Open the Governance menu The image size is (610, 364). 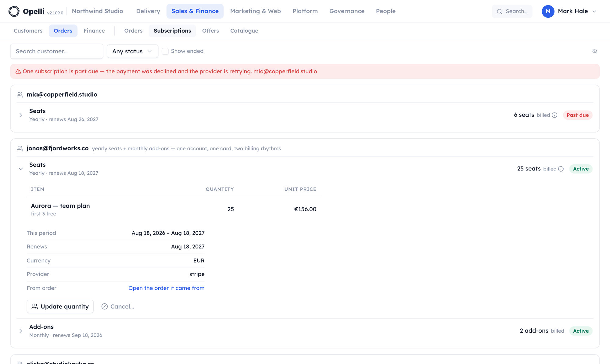pyautogui.click(x=347, y=11)
